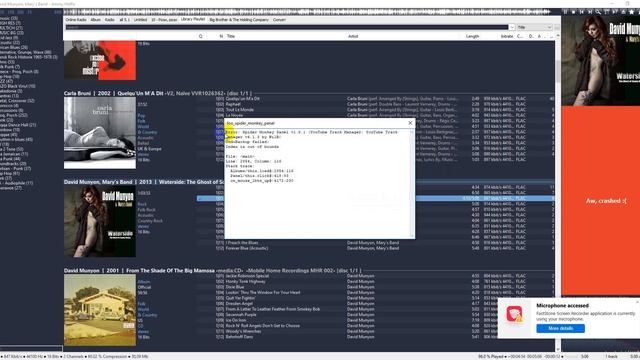Image resolution: width=640 pixels, height=360 pixels.
Task: Select track 'Savannah Purple'
Action: click(241, 315)
